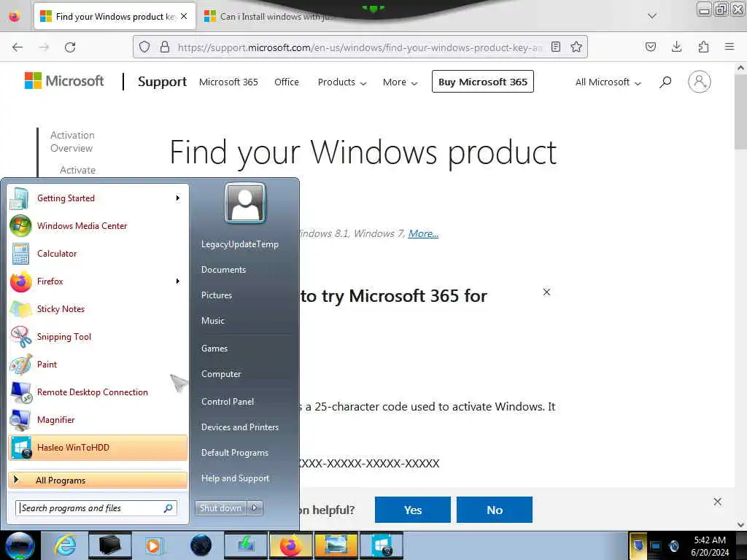Answer Yes to helpful prompt
This screenshot has height=560, width=747.
point(413,510)
